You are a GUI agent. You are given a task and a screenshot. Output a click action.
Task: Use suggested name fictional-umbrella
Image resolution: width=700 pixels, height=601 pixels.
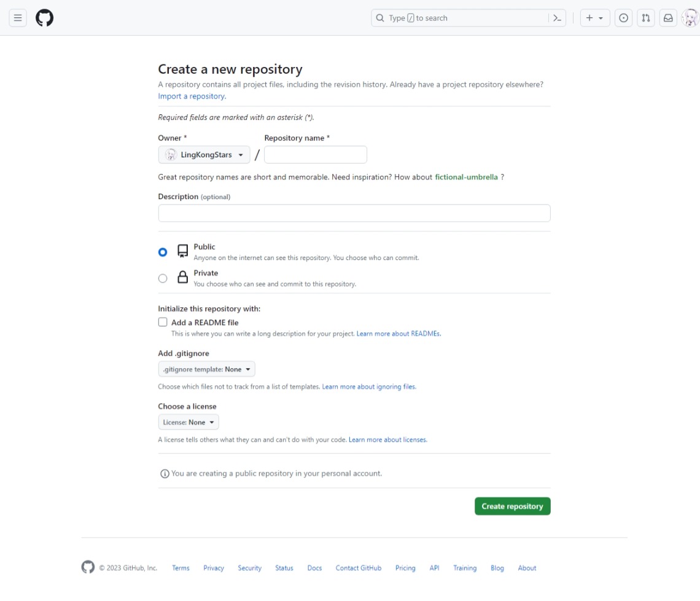click(x=466, y=177)
